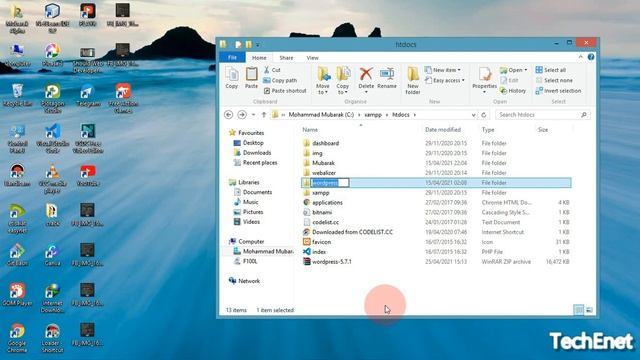Image resolution: width=640 pixels, height=360 pixels.
Task: Expand the arrow after xampp in address
Action: point(386,115)
